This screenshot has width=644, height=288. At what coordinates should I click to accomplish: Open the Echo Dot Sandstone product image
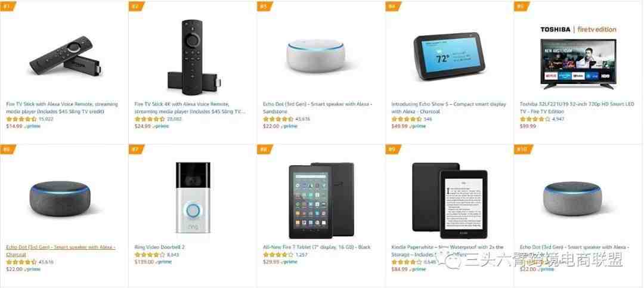tap(315, 56)
